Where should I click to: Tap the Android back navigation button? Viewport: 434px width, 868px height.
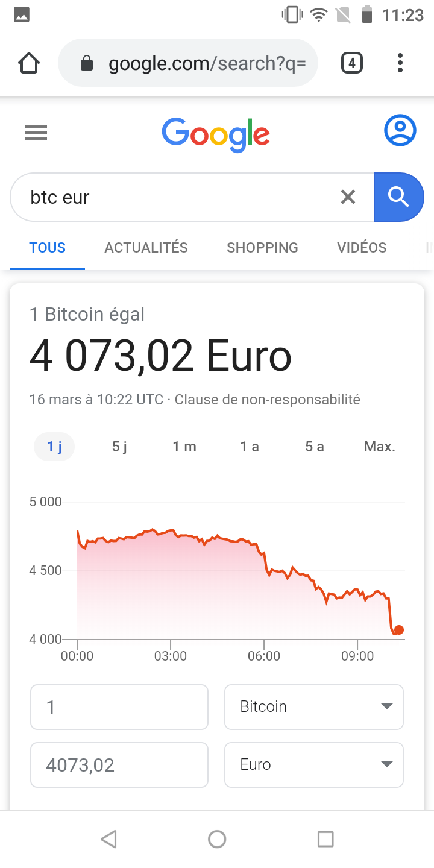(108, 839)
